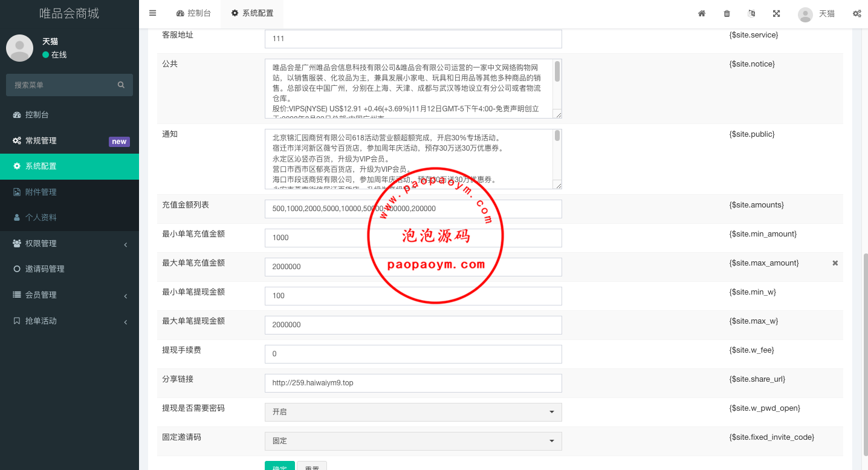Delete the 最大单笔充值金额 row with the X icon
The height and width of the screenshot is (470, 868).
coord(835,263)
